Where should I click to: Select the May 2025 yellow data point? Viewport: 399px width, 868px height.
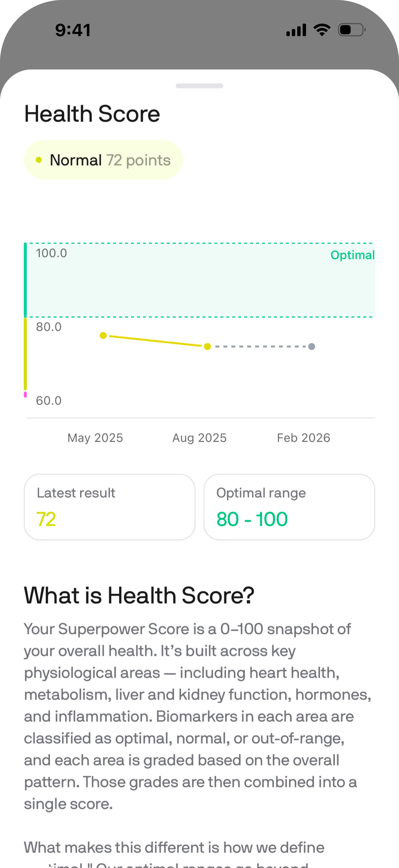point(104,335)
